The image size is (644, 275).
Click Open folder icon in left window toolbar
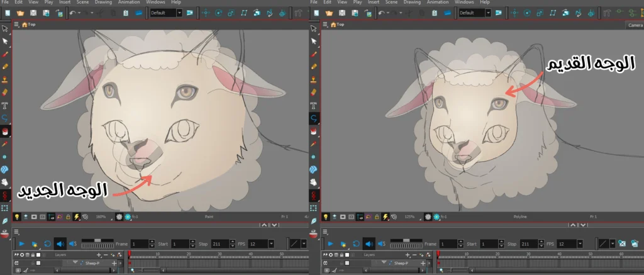pos(20,13)
